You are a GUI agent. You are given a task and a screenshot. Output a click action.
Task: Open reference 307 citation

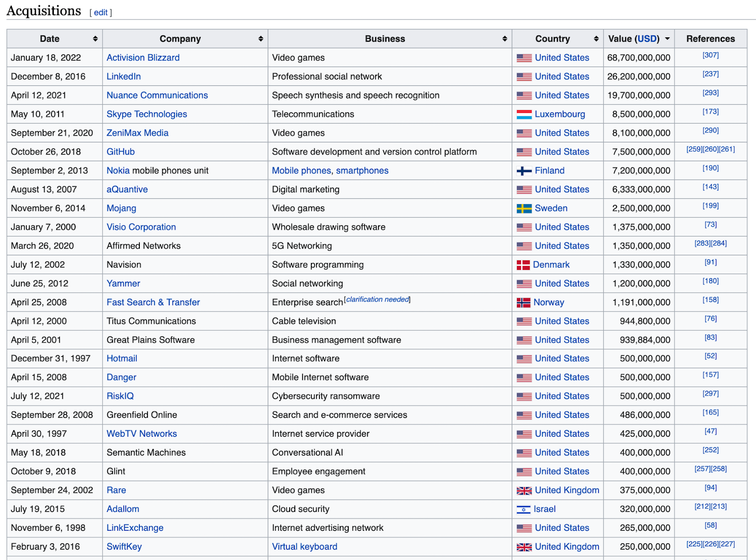[x=711, y=55]
